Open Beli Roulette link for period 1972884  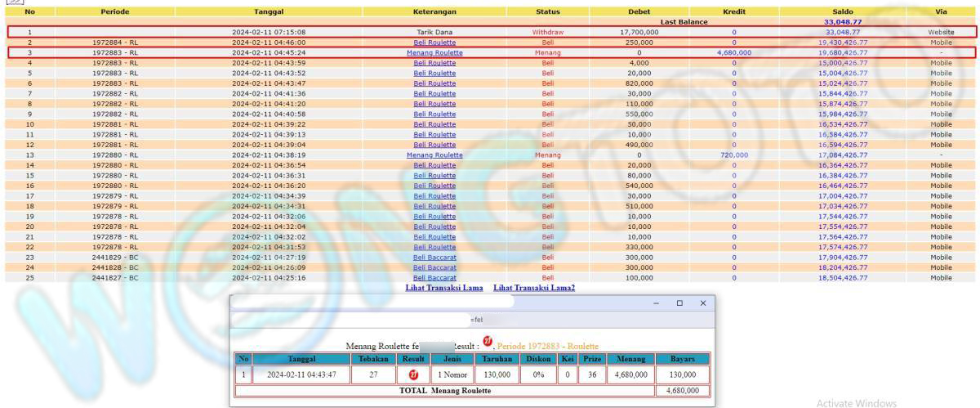pos(434,42)
